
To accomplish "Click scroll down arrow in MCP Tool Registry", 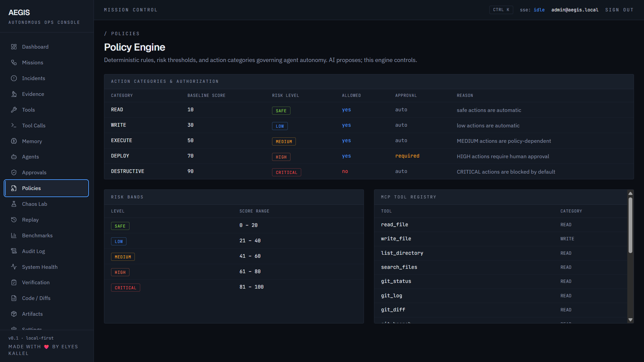I will tap(630, 320).
